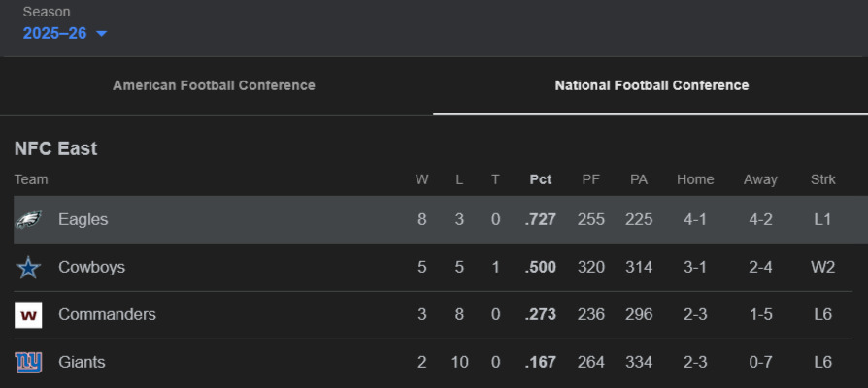The width and height of the screenshot is (868, 388).
Task: Click the Giants NY logo icon
Action: coord(28,363)
